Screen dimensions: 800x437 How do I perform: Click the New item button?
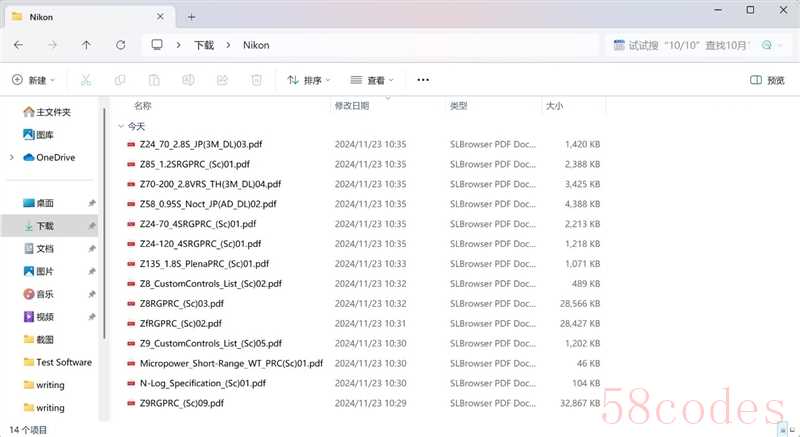[x=33, y=80]
